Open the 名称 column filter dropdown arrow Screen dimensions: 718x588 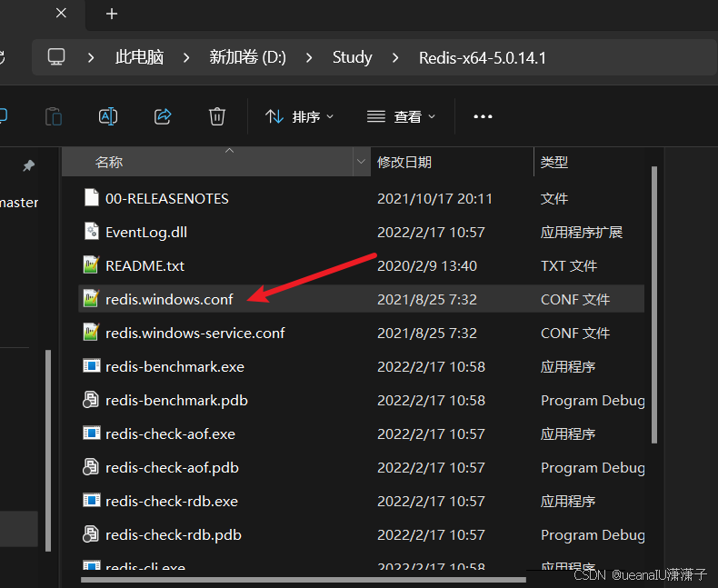click(x=362, y=162)
